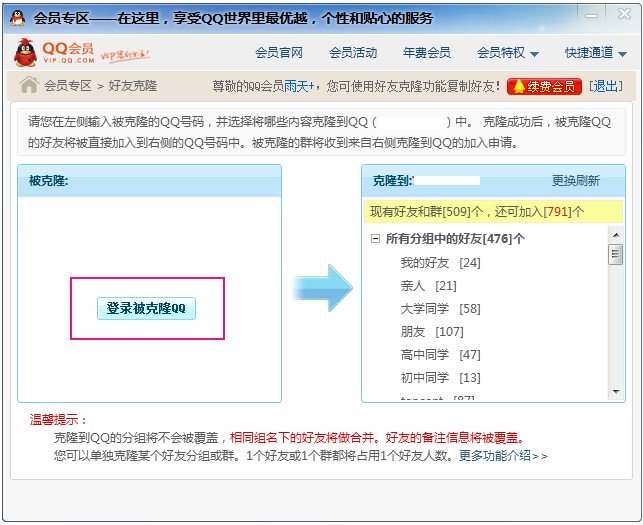Collapse 所有分组中的好友 tree node
This screenshot has width=643, height=525.
375,238
